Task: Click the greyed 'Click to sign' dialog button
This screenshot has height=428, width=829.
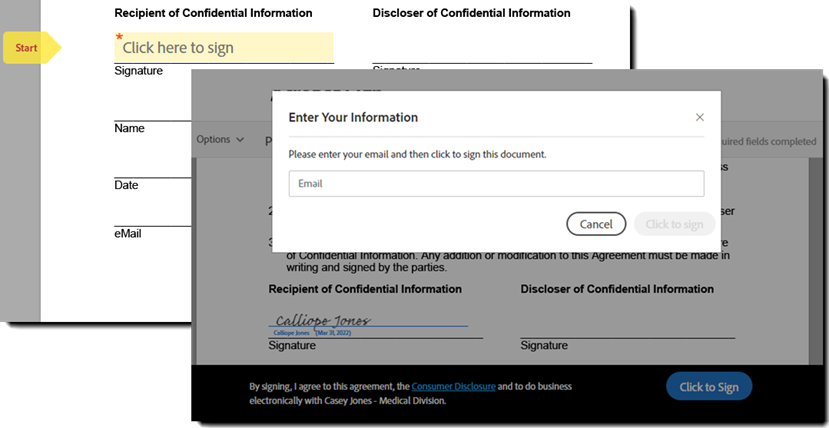Action: coord(674,224)
